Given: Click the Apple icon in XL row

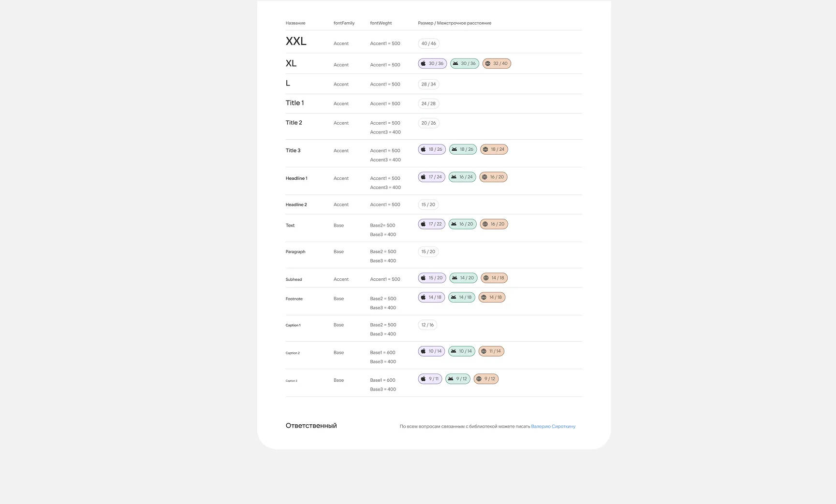Looking at the screenshot, I should [x=423, y=64].
